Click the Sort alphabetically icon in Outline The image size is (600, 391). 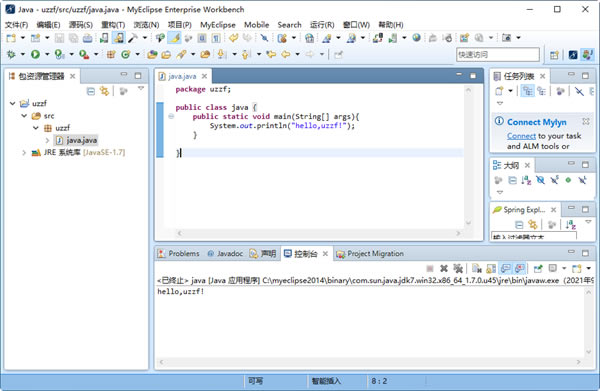pos(526,180)
